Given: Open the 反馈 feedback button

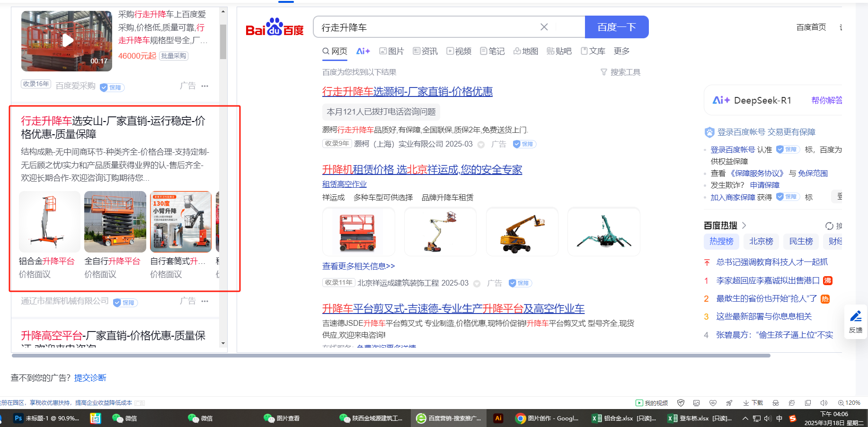Looking at the screenshot, I should pos(856,322).
